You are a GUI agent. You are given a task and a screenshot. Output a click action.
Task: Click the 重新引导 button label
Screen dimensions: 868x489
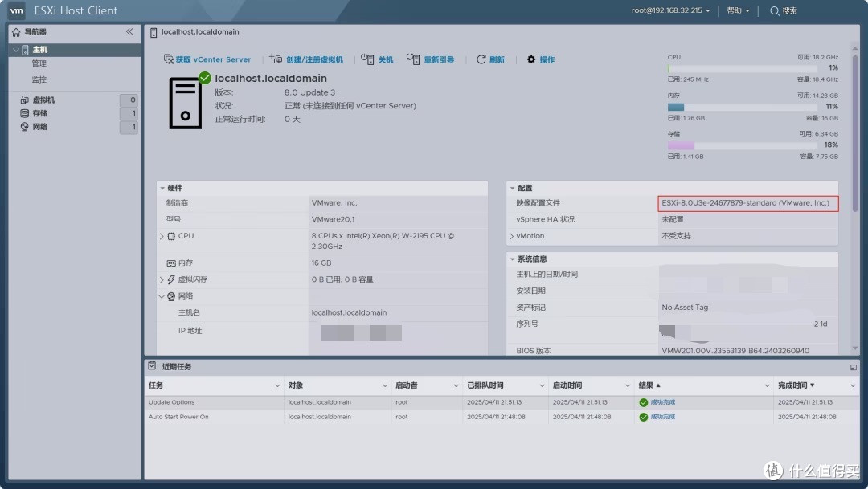tap(439, 59)
